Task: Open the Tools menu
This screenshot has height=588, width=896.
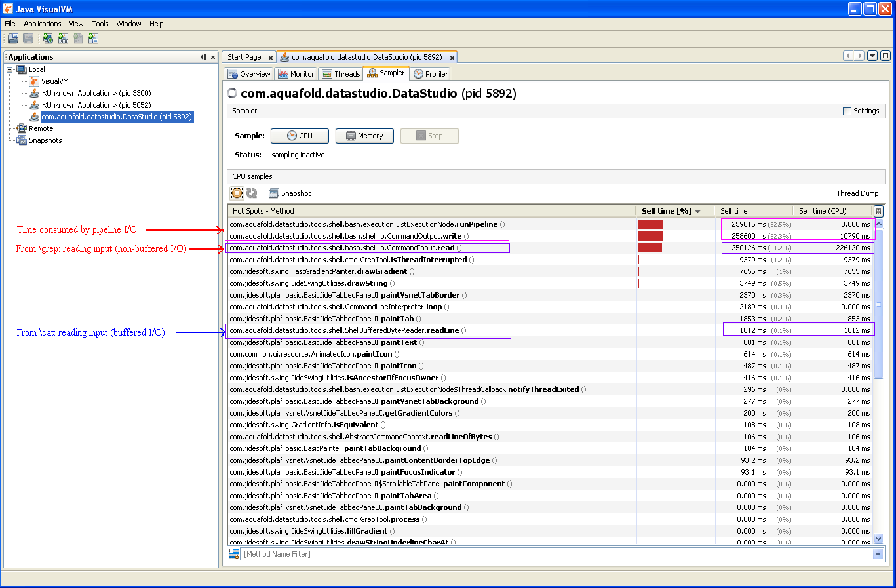Action: 100,24
